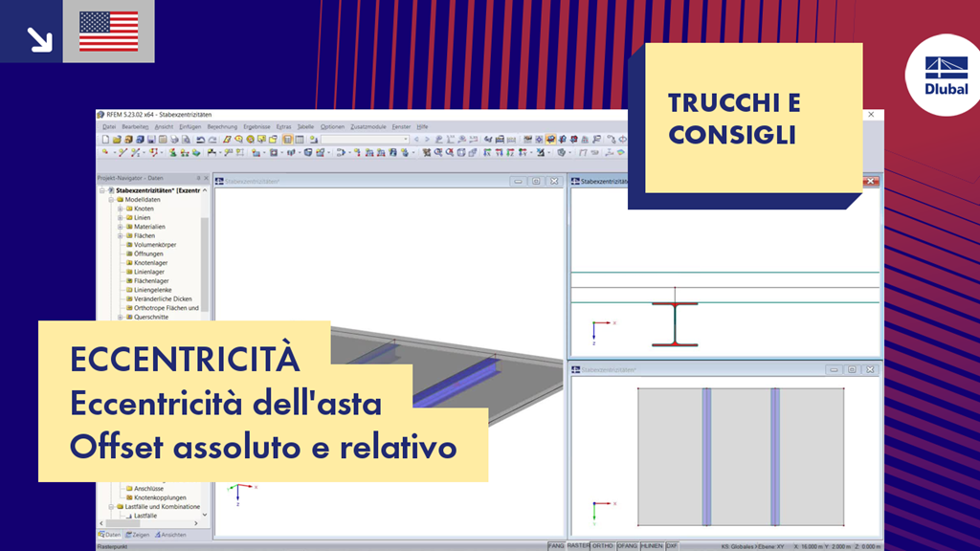Click the previous load case arrow
Viewport: 980px width, 551px height.
point(417,140)
